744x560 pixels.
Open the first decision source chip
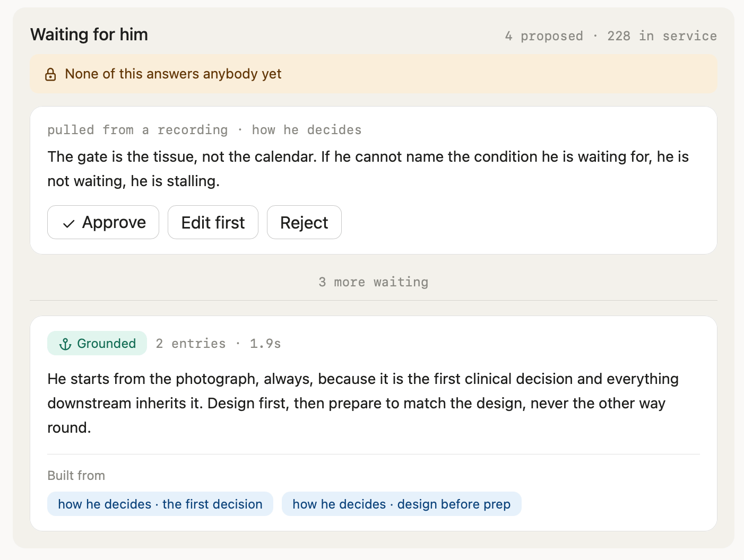160,504
